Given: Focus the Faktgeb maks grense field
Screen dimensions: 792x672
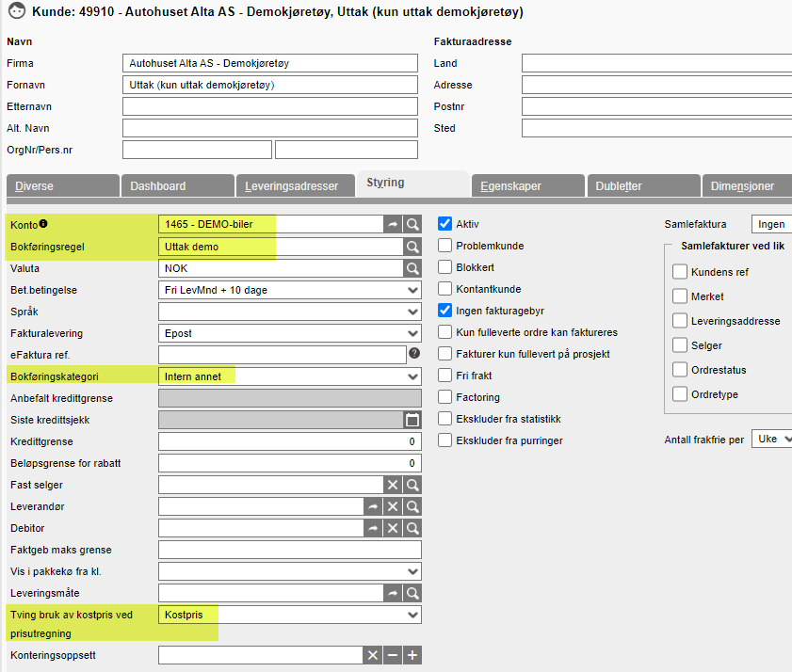Looking at the screenshot, I should tap(289, 550).
